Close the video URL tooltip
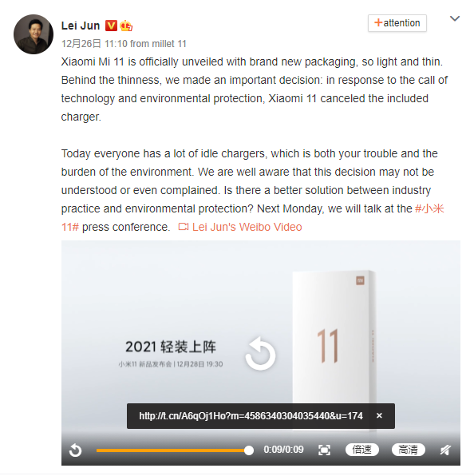 coord(379,415)
